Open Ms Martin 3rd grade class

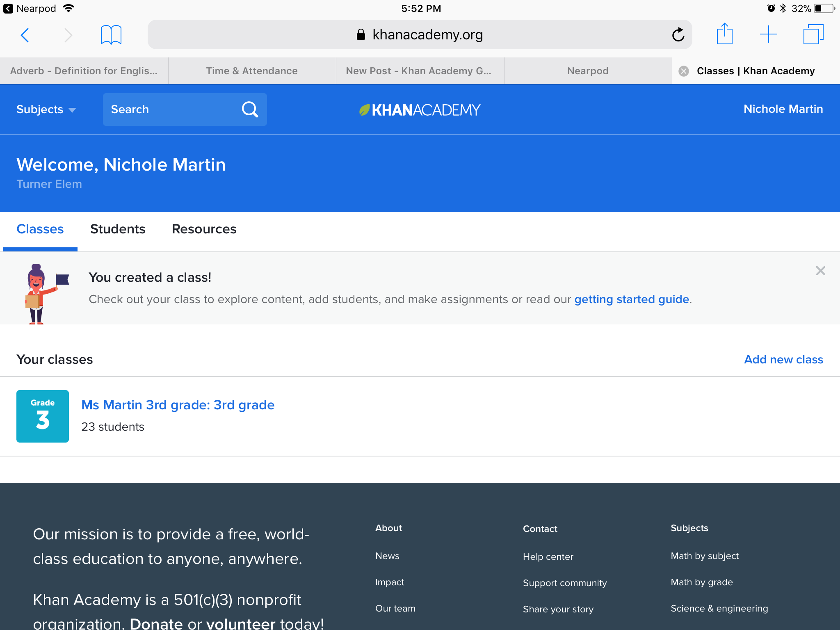click(x=178, y=405)
